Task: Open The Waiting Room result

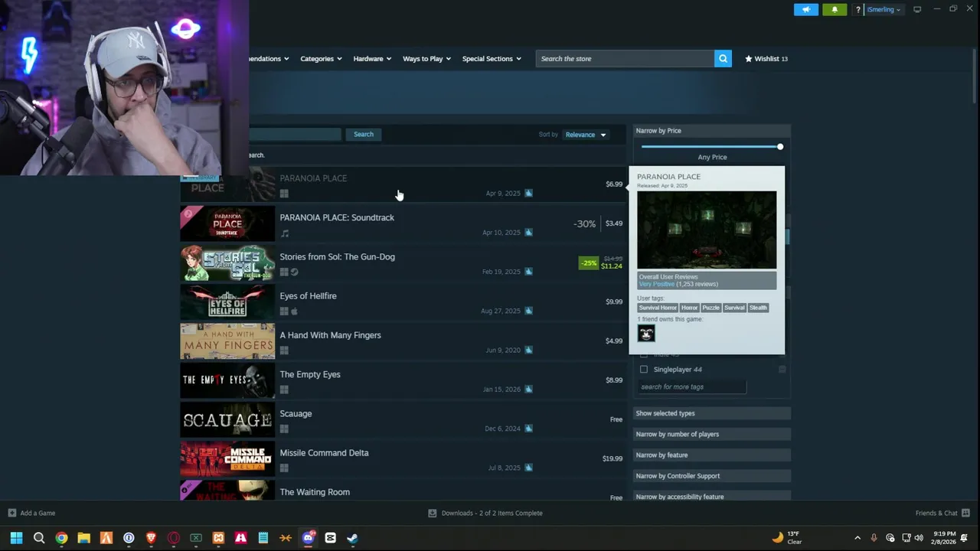Action: point(403,491)
